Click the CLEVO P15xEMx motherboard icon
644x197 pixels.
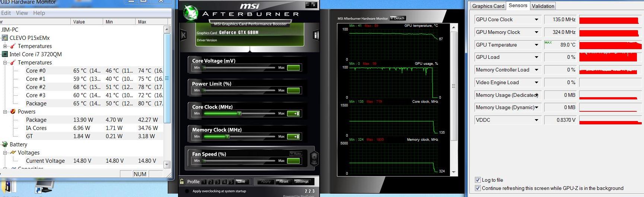coord(5,38)
